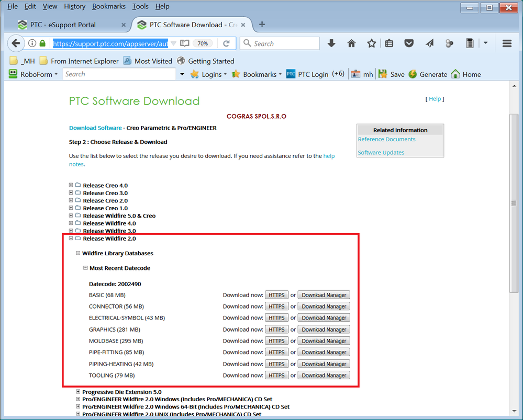Expand Release Wildfire 5.0 & Creo

tap(71, 215)
